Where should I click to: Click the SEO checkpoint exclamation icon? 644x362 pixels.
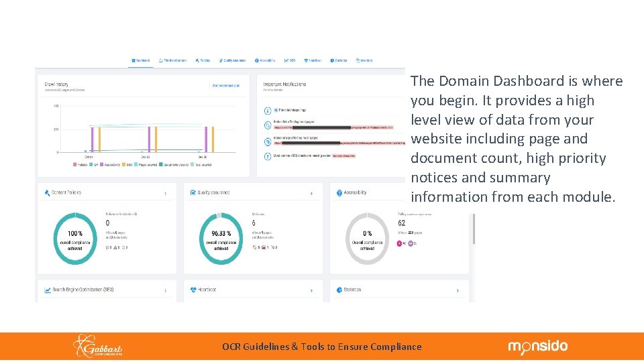click(x=268, y=156)
